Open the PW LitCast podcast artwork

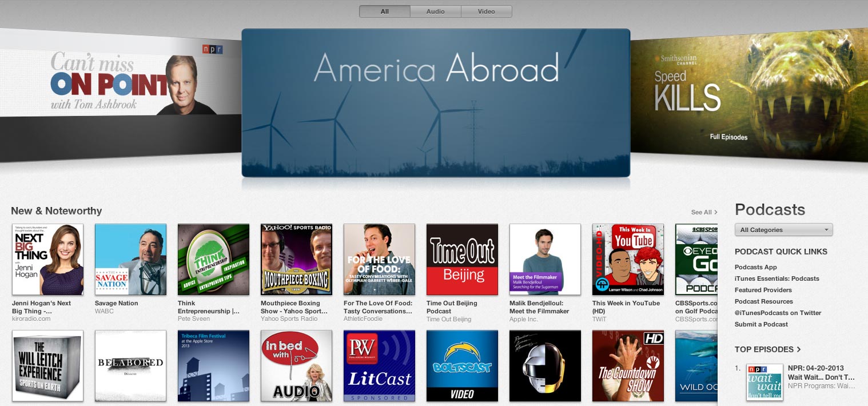coord(379,366)
